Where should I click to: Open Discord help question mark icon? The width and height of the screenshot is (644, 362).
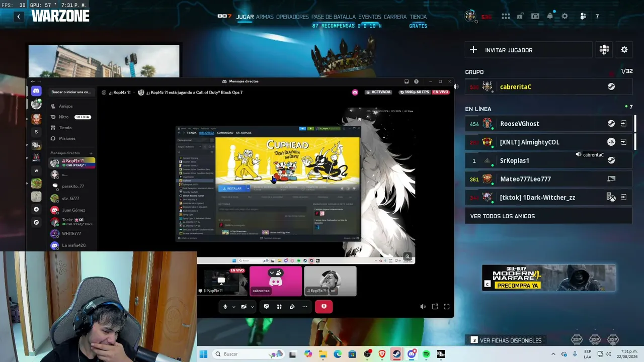click(x=416, y=81)
